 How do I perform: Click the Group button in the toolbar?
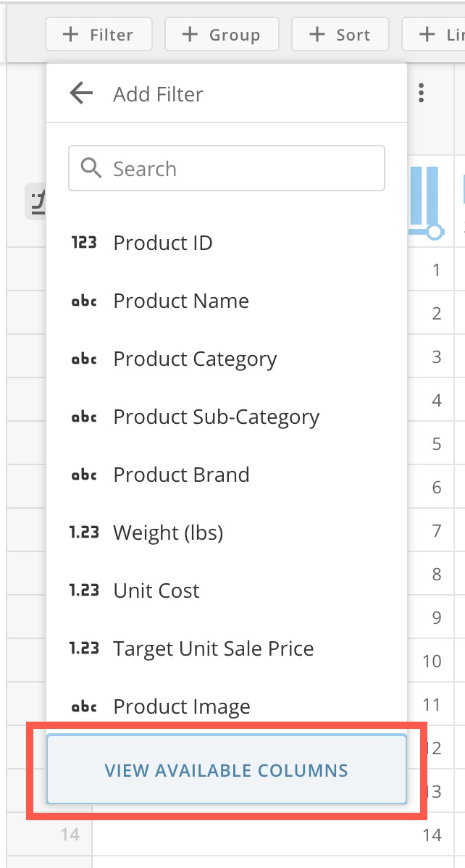tap(222, 33)
